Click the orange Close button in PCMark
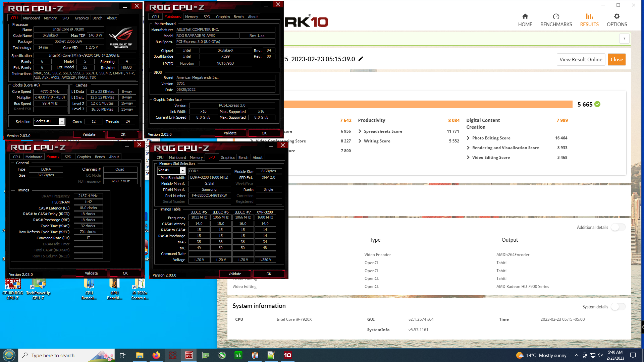Viewport: 644px width, 362px height. pos(616,60)
